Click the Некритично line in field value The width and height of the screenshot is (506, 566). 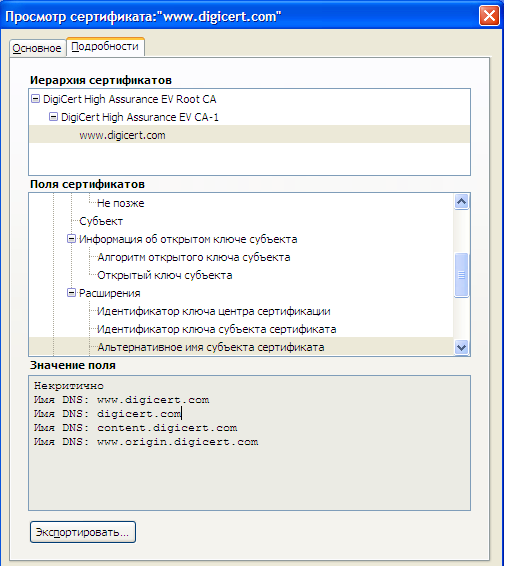point(69,386)
